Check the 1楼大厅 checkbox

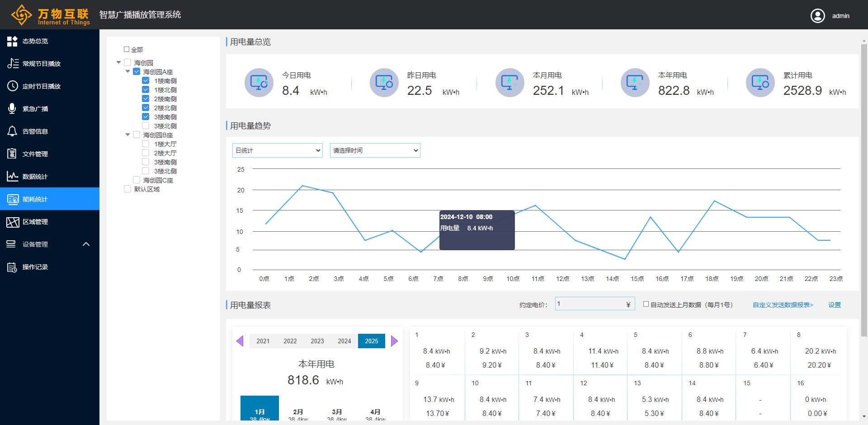click(146, 144)
